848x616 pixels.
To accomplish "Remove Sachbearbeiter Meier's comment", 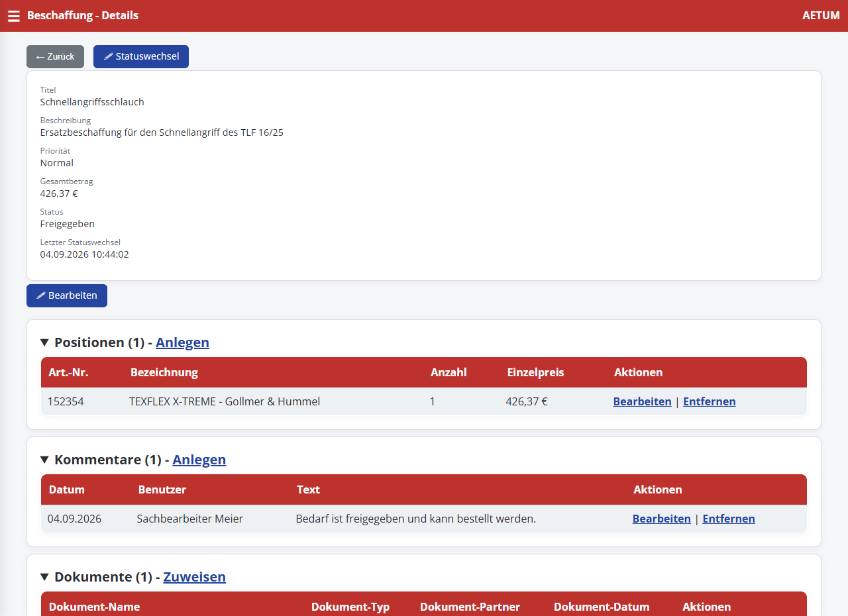I will [728, 519].
